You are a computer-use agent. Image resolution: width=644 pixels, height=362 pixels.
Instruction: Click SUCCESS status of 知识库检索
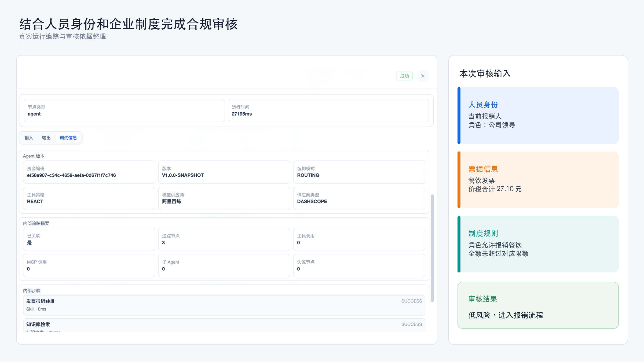coord(412,324)
